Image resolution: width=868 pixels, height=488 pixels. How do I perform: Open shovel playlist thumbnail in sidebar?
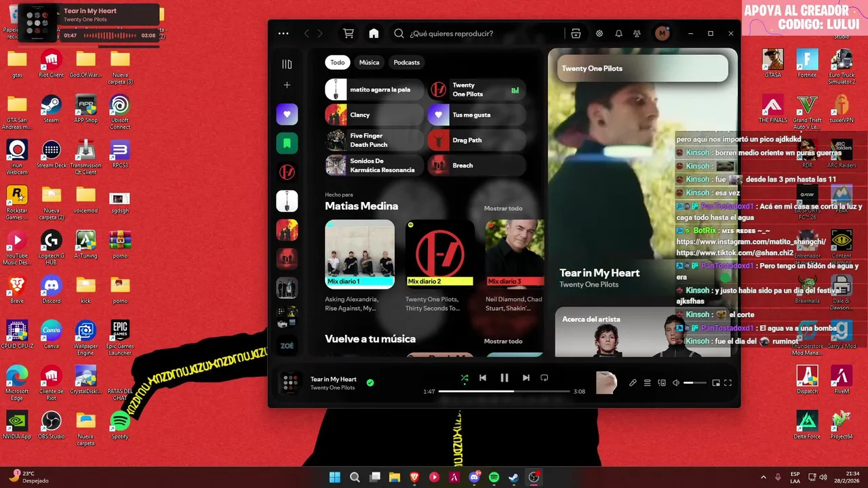[287, 201]
